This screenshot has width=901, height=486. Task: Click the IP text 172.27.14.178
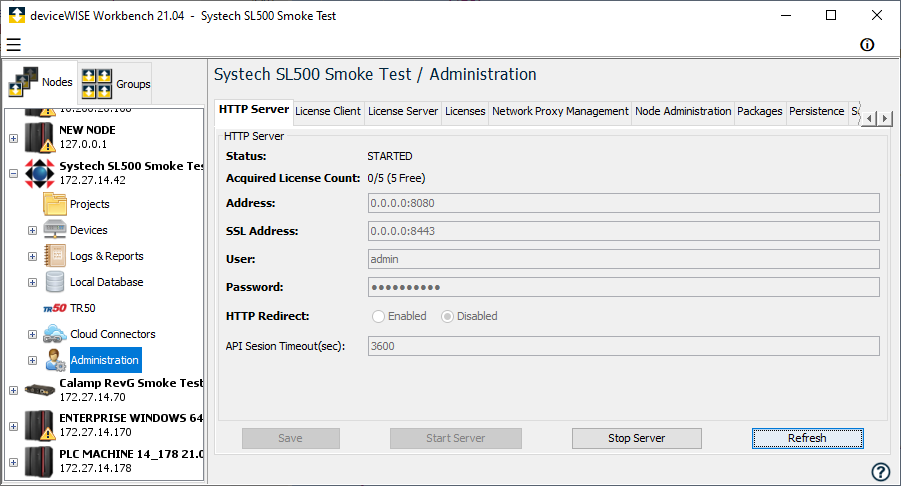[95, 468]
